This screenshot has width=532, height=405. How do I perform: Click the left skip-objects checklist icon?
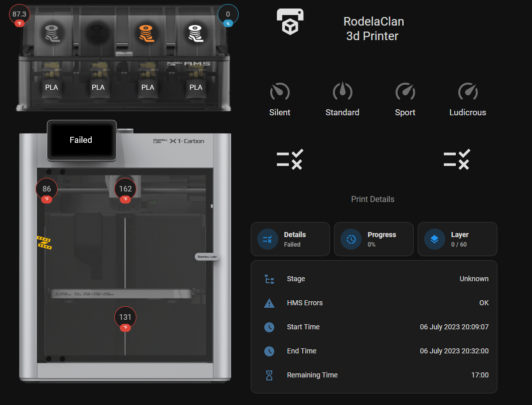290,159
